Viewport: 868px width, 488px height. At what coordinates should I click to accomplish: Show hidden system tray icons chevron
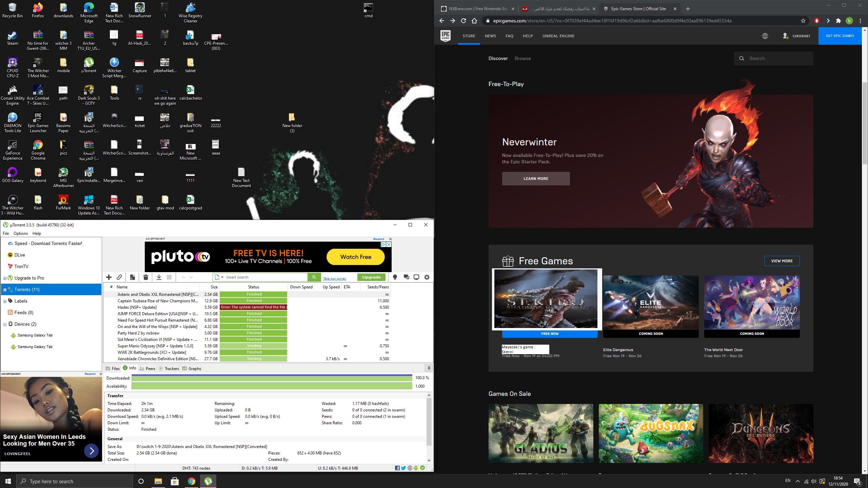point(798,481)
